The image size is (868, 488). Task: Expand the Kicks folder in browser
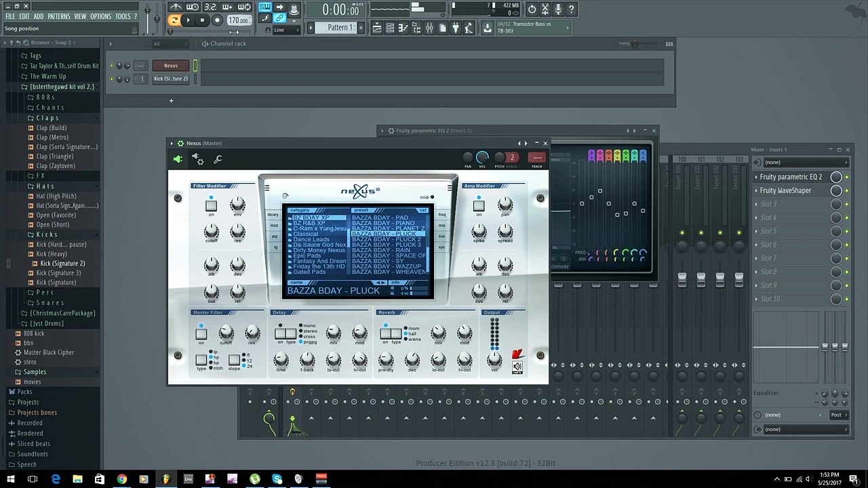47,235
